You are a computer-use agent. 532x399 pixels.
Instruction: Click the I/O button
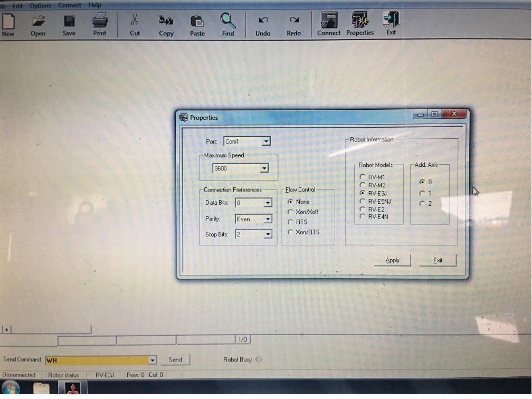click(243, 339)
